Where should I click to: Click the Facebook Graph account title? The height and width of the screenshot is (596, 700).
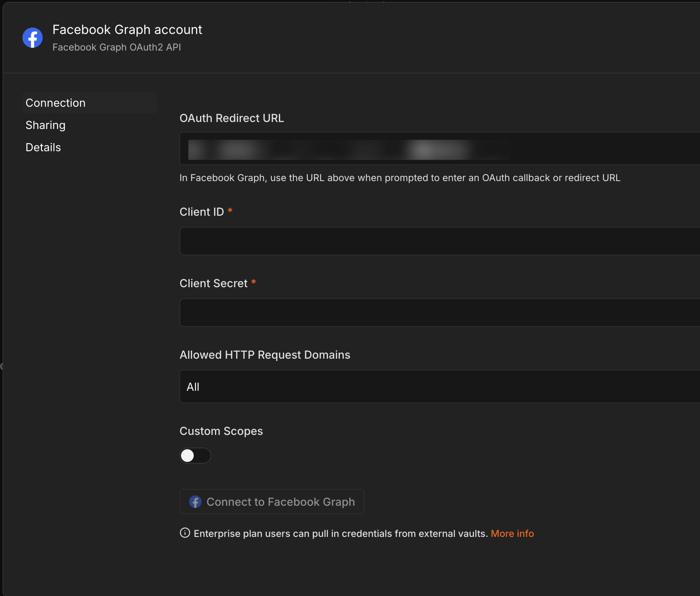point(127,30)
